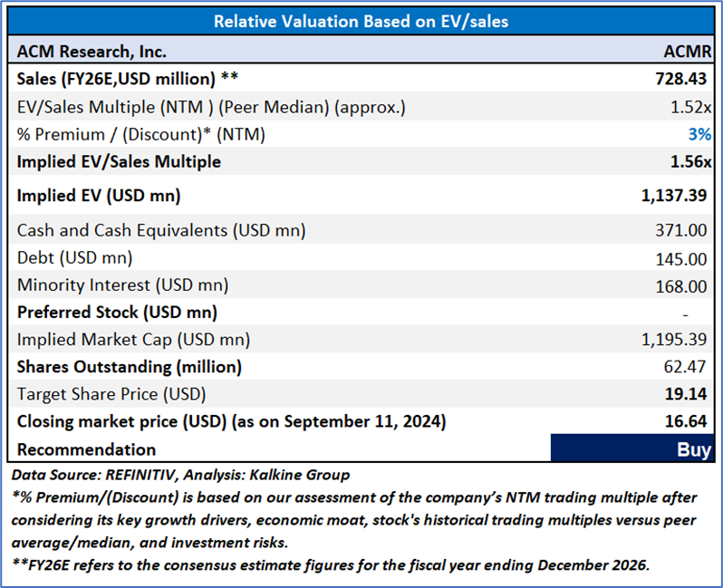This screenshot has width=723, height=588.
Task: Click the shares outstanding value 62.47
Action: 685,367
